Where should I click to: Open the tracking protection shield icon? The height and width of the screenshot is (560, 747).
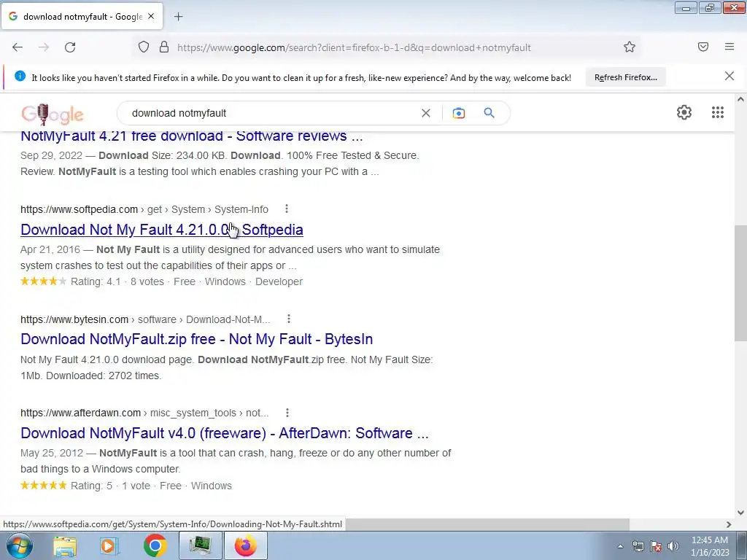tap(144, 47)
